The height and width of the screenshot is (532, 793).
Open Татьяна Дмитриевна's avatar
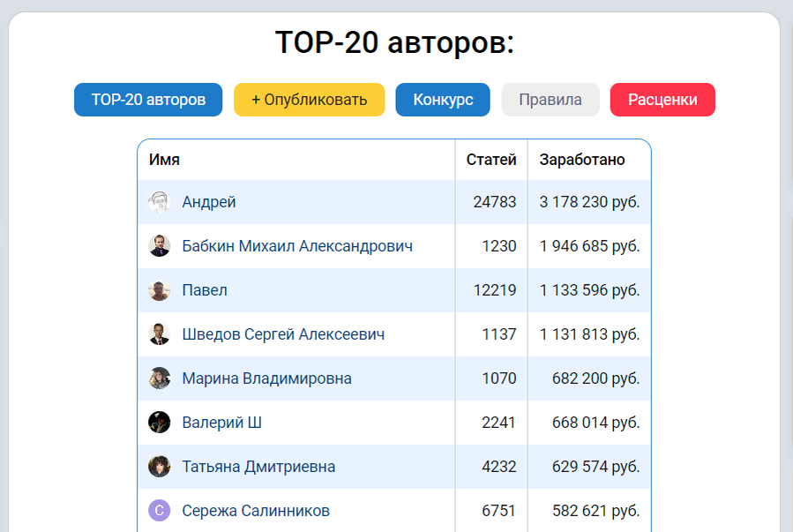161,467
